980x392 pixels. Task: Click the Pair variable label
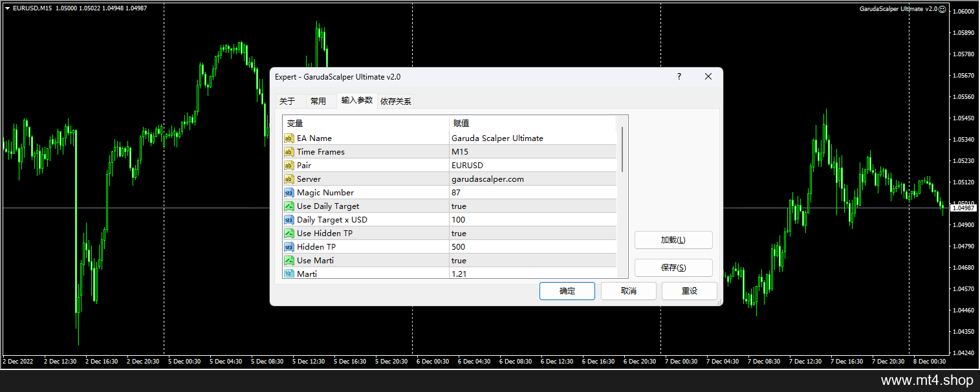304,166
